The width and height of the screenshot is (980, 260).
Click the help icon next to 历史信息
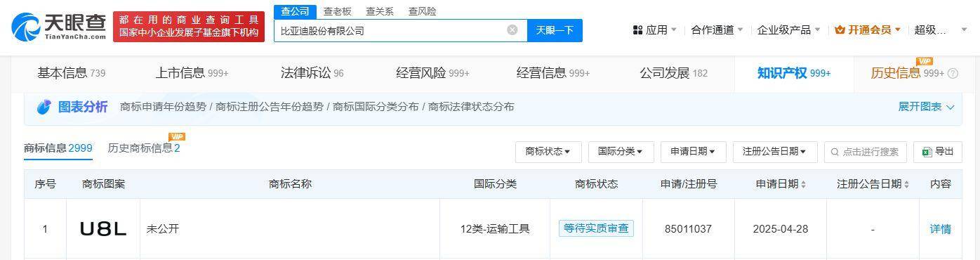pos(953,73)
